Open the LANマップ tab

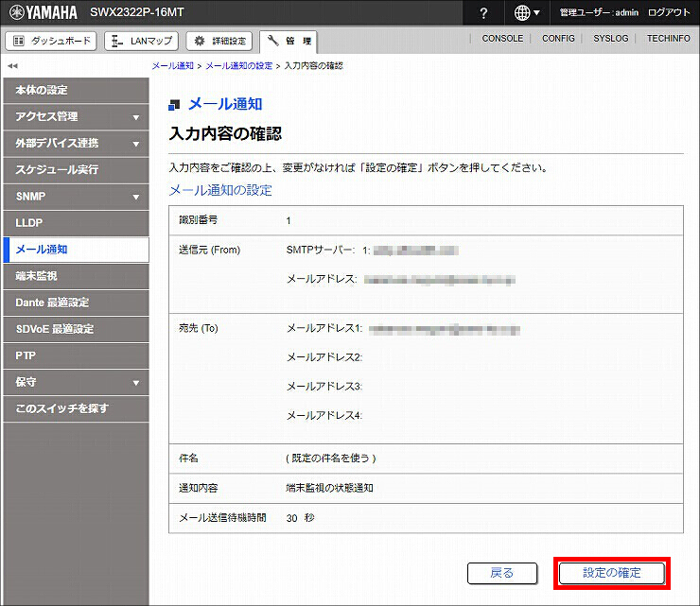(142, 41)
